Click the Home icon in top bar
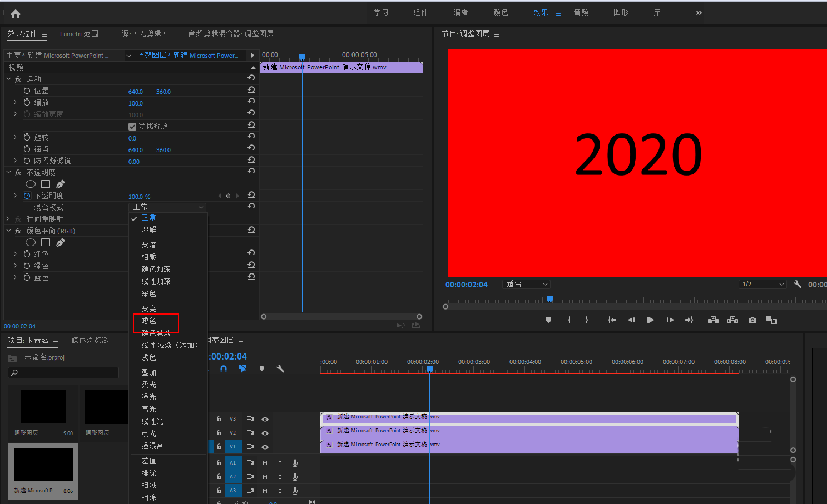The height and width of the screenshot is (504, 827). [x=16, y=13]
